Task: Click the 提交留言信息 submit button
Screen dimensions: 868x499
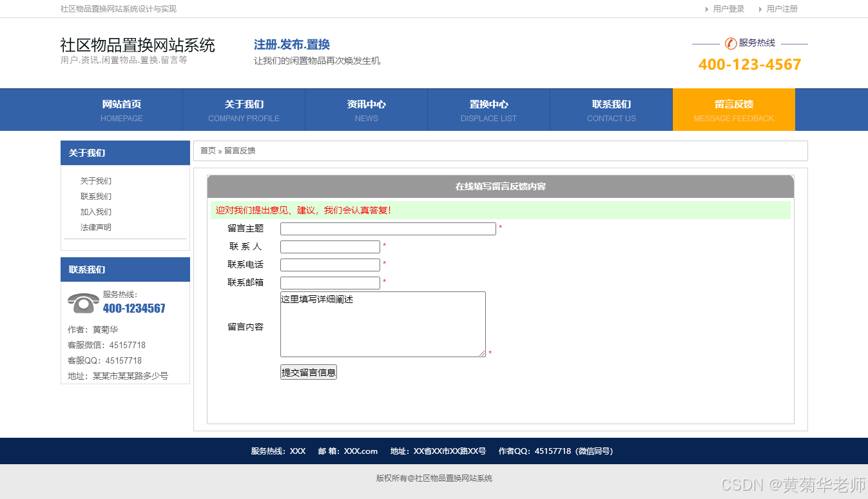Action: pyautogui.click(x=308, y=371)
